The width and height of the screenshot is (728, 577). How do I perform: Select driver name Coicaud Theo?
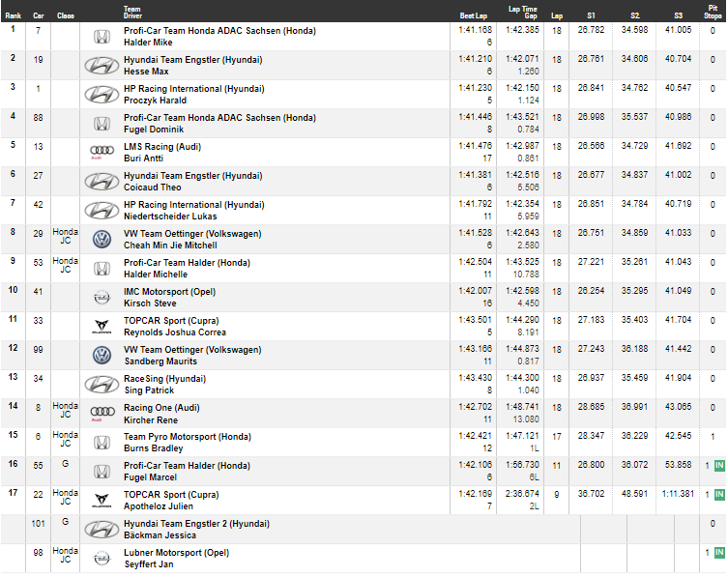(x=153, y=188)
